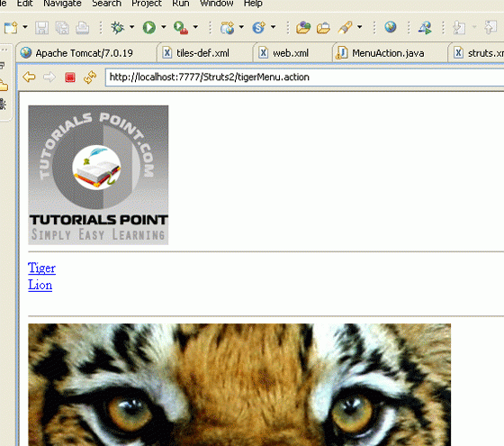Click the Save floppy disk icon
This screenshot has height=446, width=504.
pos(41,28)
